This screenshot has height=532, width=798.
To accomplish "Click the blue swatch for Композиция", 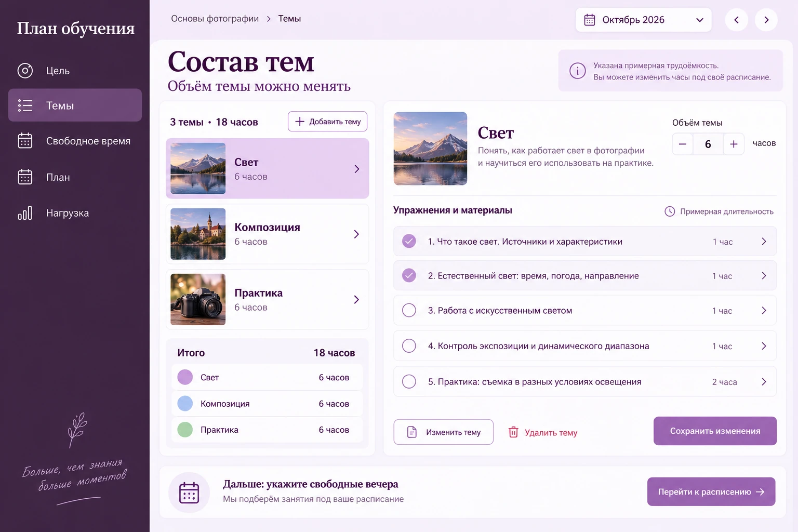I will (185, 403).
